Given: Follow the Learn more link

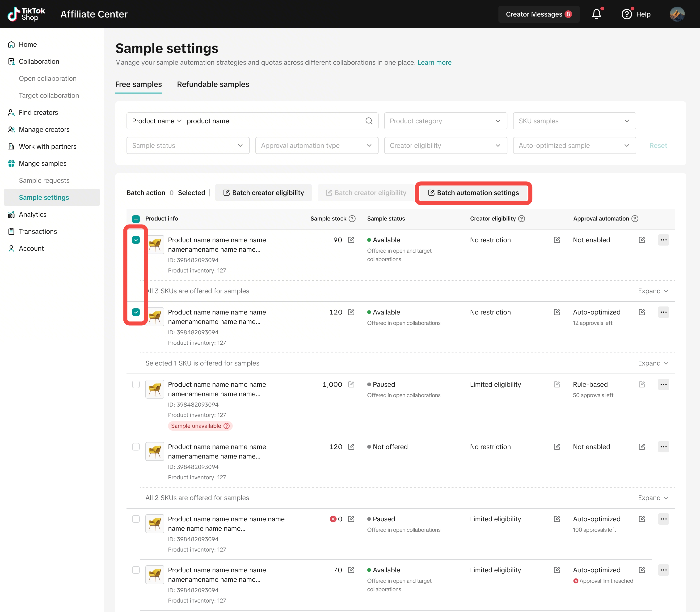Looking at the screenshot, I should point(434,63).
